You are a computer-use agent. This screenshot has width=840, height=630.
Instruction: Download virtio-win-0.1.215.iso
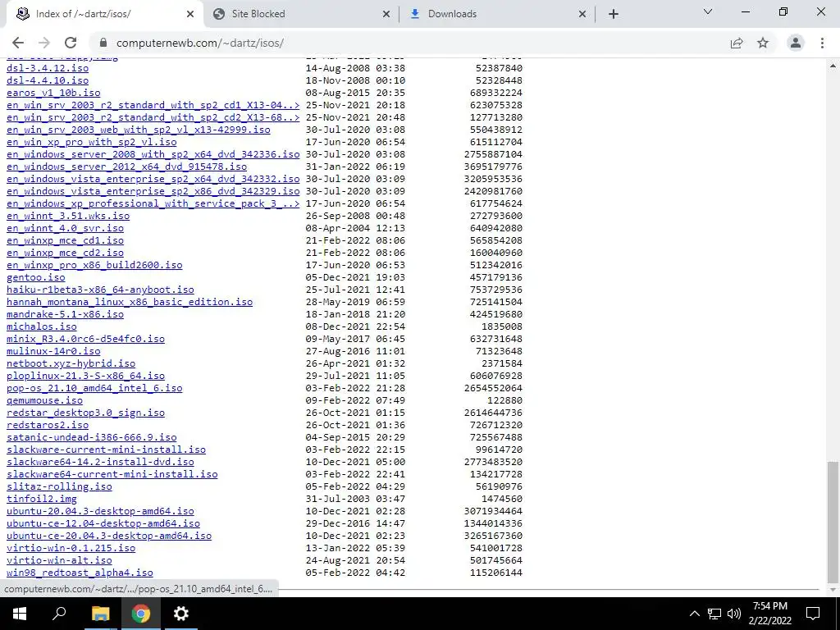(71, 549)
